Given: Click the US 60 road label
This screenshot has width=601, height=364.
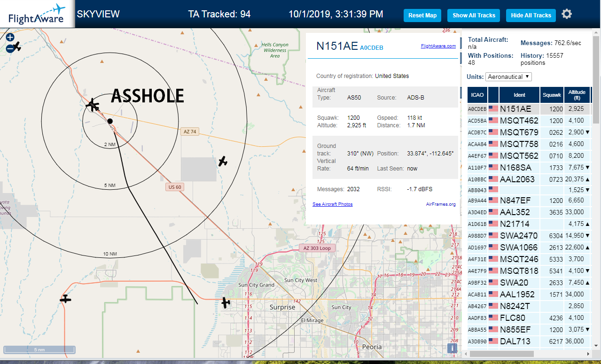Looking at the screenshot, I should [175, 187].
